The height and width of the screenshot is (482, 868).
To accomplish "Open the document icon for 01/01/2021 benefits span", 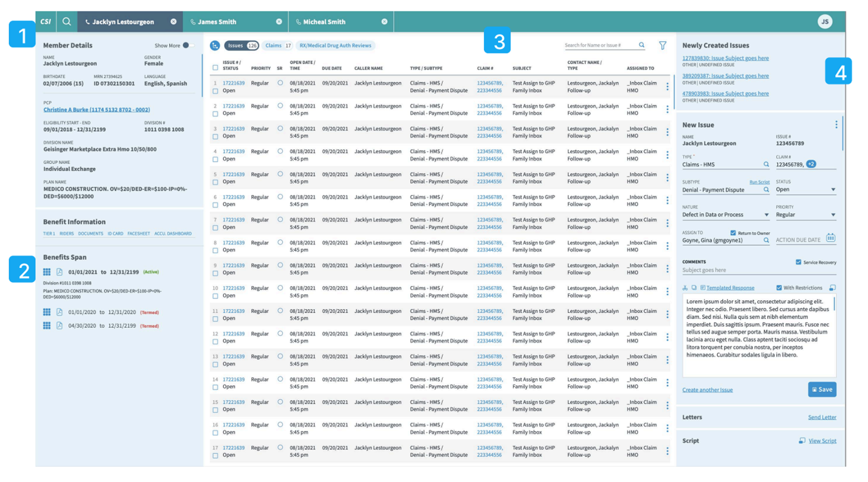I will pyautogui.click(x=59, y=272).
